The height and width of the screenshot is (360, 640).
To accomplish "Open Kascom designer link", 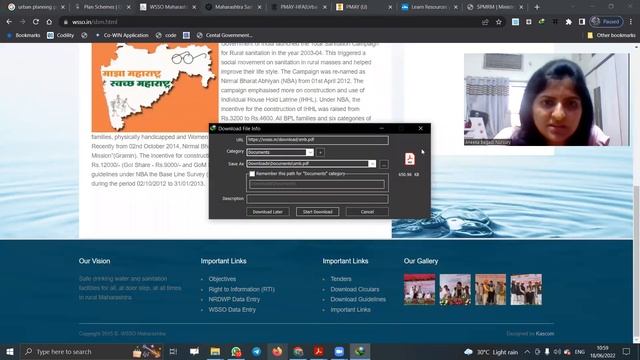I will (x=545, y=333).
